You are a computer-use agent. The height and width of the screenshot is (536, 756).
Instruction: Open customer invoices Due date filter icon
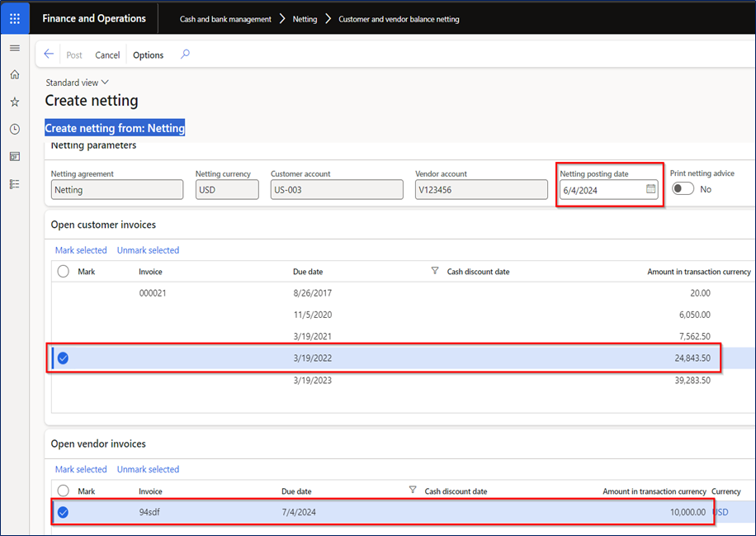(435, 271)
